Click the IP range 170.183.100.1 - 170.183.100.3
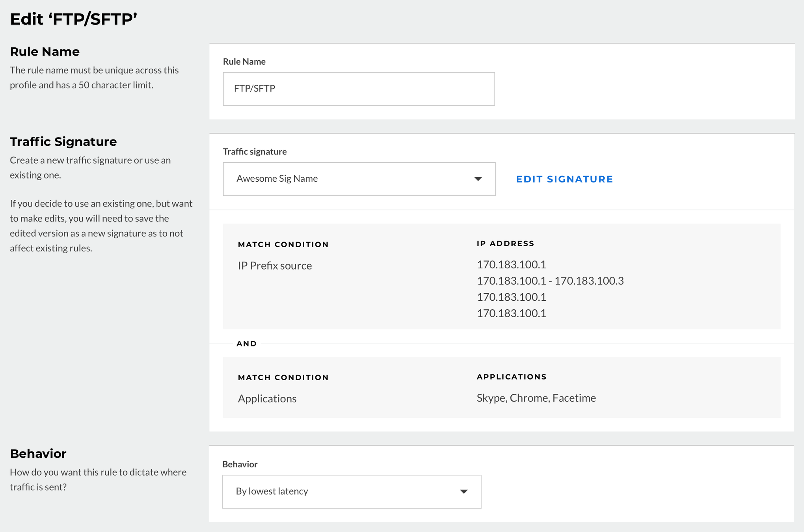804x532 pixels. (x=550, y=281)
